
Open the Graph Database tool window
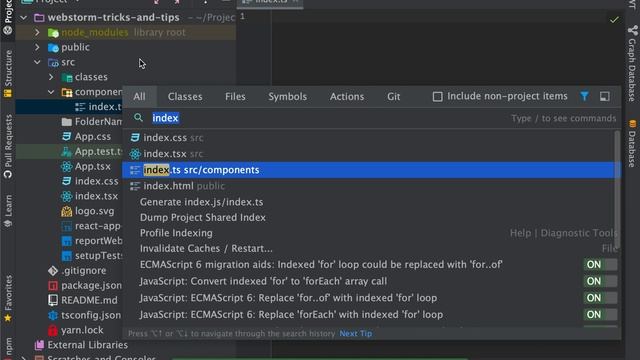[632, 63]
